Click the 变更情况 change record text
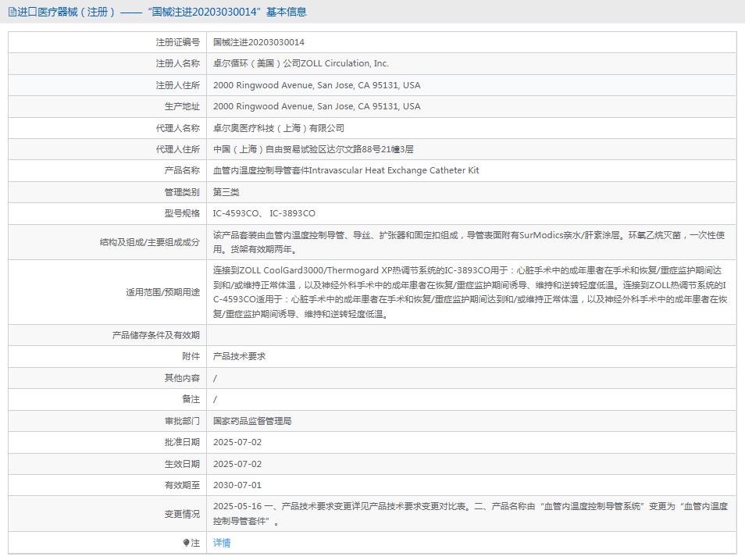This screenshot has width=745, height=560. (x=469, y=514)
